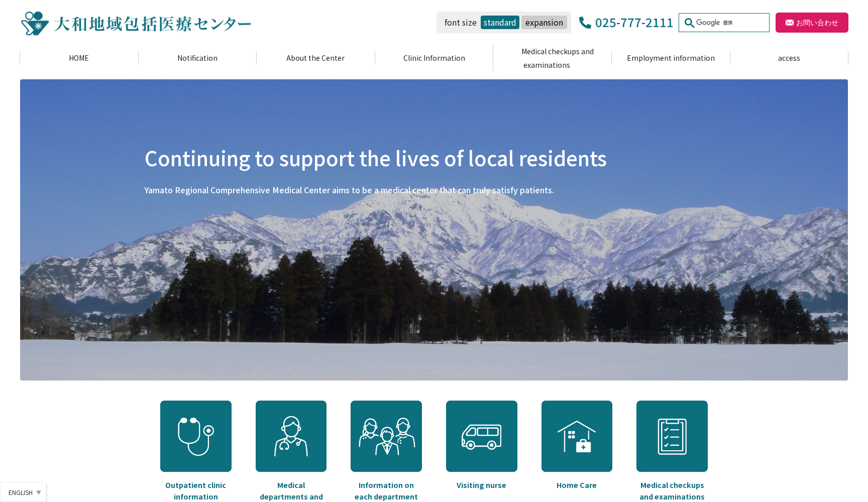The width and height of the screenshot is (868, 502).
Task: Open the doctor Medical departments icon
Action: [x=291, y=436]
